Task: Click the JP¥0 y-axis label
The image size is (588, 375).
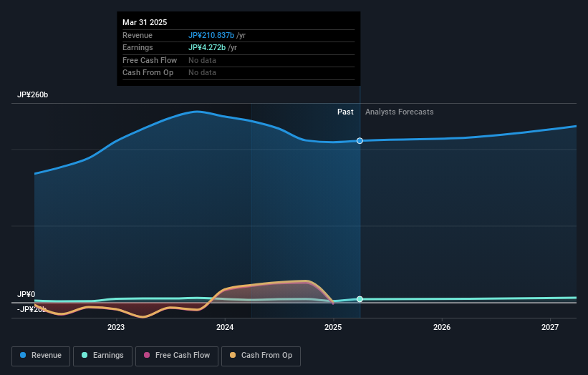Action: (26, 294)
